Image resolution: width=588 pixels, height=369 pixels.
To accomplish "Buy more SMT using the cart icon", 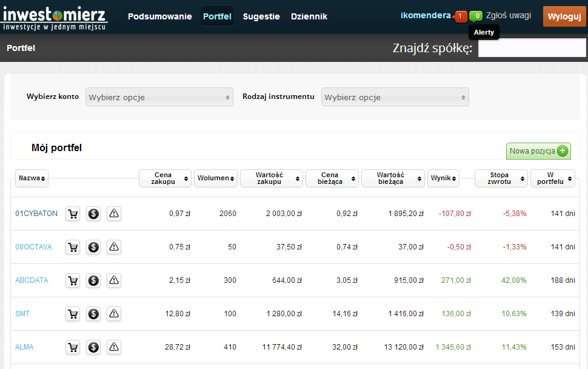I will 73,314.
